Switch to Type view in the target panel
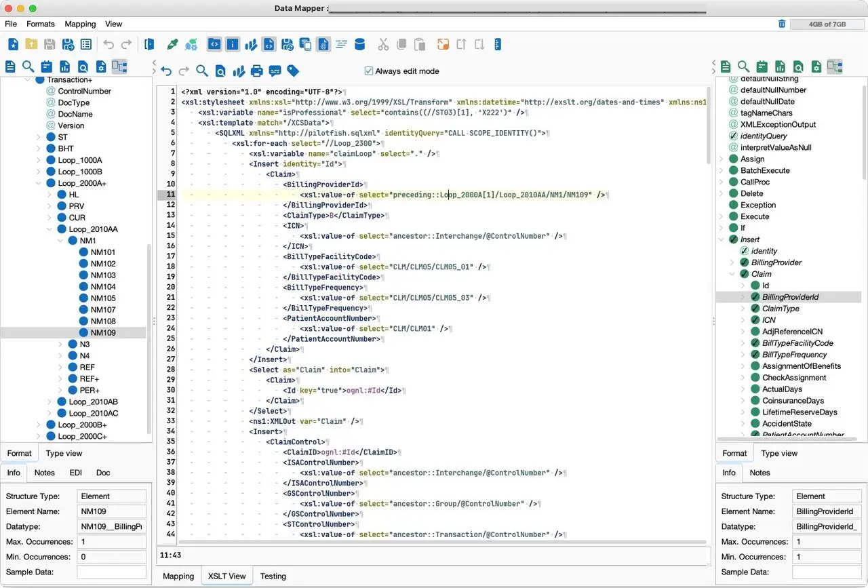This screenshot has width=868, height=588. click(x=780, y=453)
